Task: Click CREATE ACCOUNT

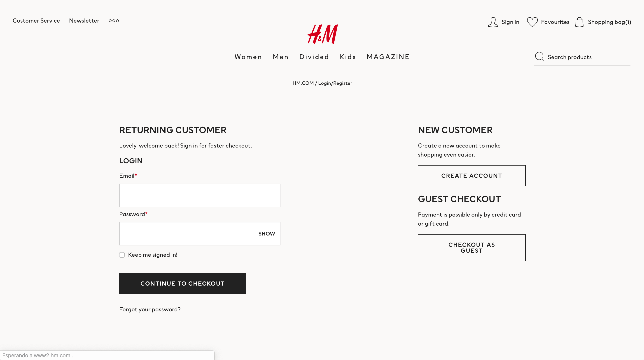Action: point(471,175)
